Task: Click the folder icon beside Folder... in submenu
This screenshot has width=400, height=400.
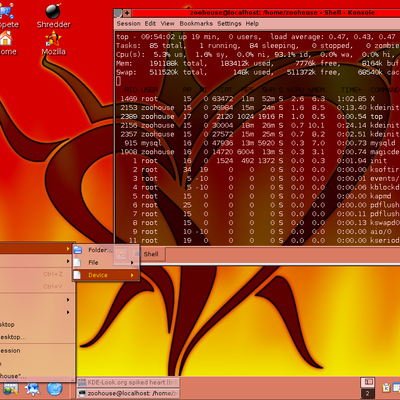Action: point(78,250)
